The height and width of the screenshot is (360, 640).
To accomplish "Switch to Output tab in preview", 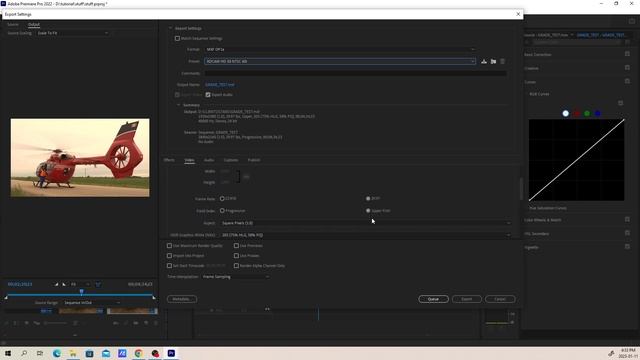I will click(34, 24).
